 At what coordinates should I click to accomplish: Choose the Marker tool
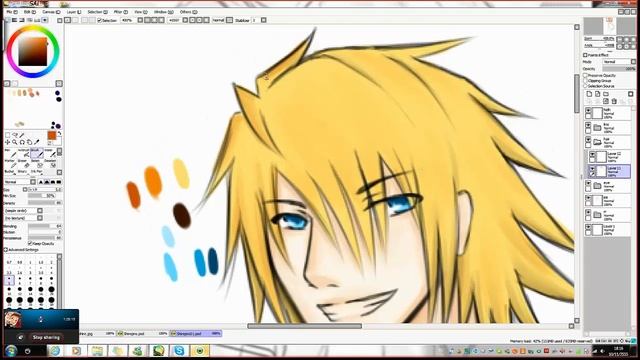click(x=11, y=163)
